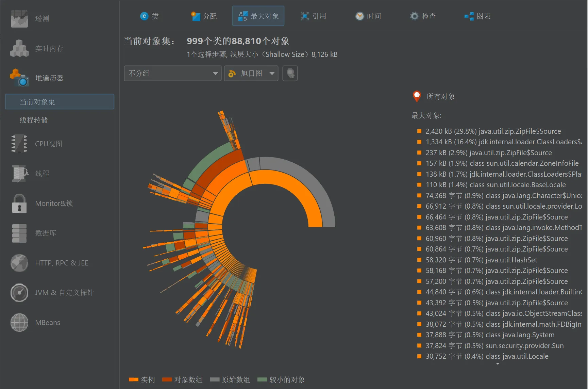Open the CPU视图 panel
Image resolution: width=588 pixels, height=389 pixels.
[x=49, y=144]
